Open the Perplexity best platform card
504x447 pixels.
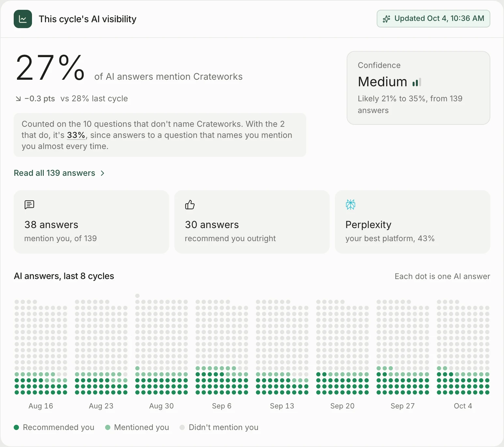413,222
